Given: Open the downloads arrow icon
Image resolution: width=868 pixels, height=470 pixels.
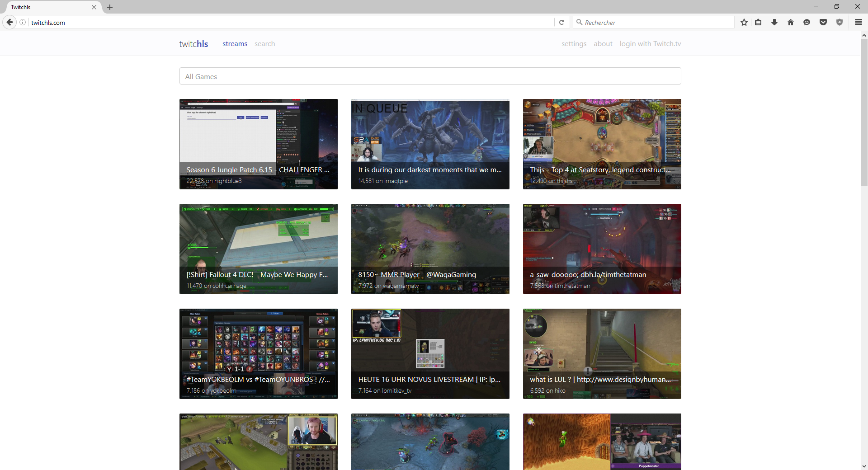Looking at the screenshot, I should pos(774,22).
